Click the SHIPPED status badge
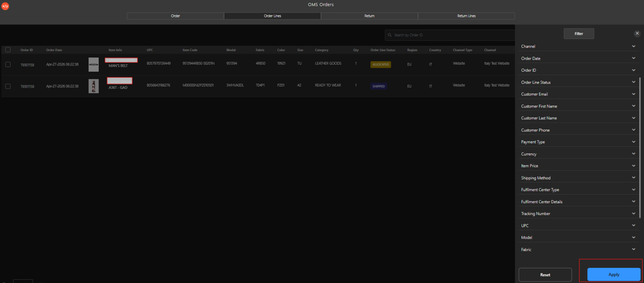Viewport: 644px width, 283px height. point(378,86)
